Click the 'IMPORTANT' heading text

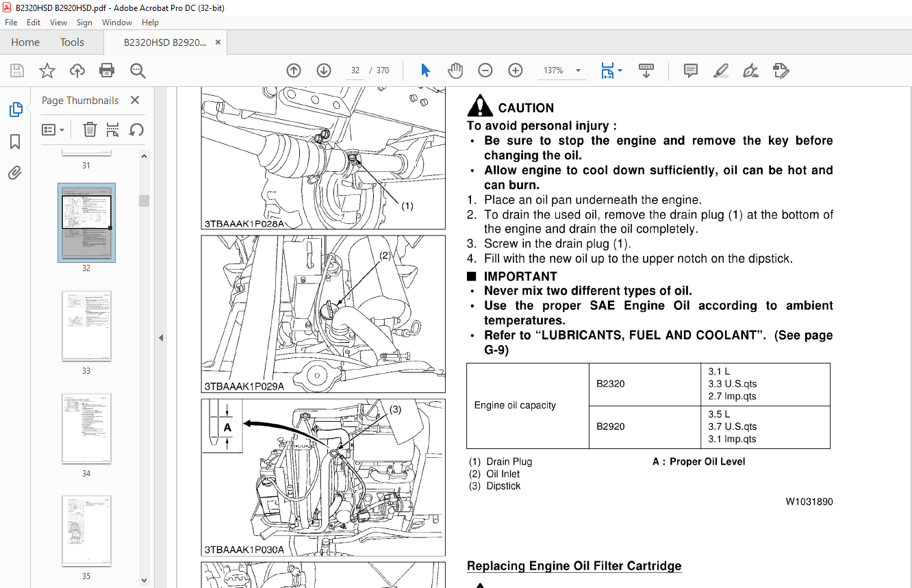coord(520,277)
